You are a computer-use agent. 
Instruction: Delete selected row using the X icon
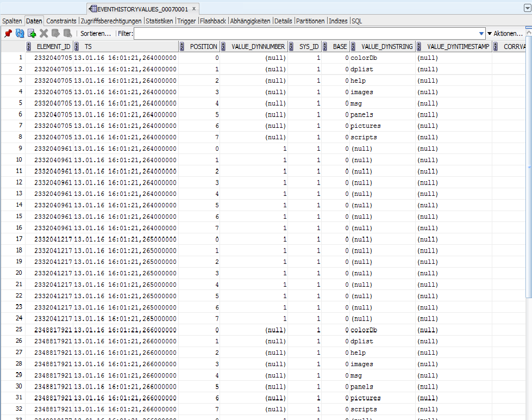point(44,33)
